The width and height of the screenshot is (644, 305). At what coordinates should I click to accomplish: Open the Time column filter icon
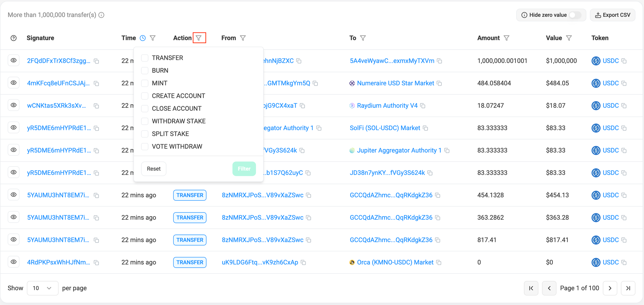point(153,38)
